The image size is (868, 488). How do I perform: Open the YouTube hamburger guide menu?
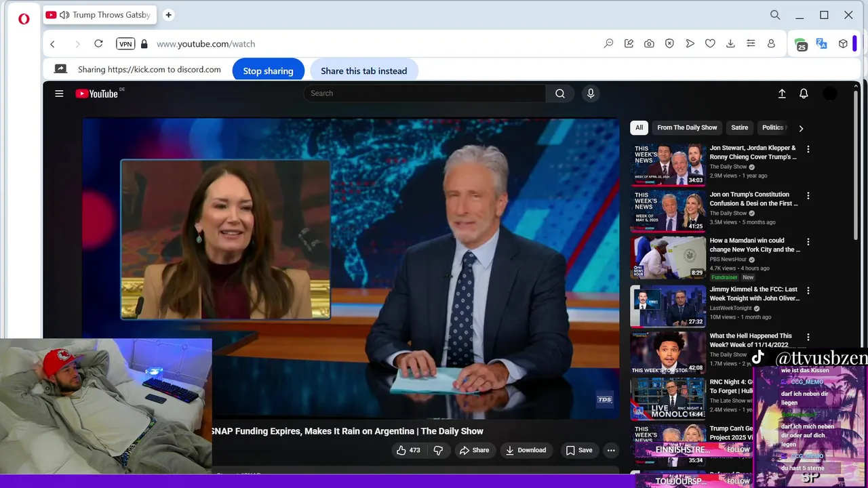(59, 94)
